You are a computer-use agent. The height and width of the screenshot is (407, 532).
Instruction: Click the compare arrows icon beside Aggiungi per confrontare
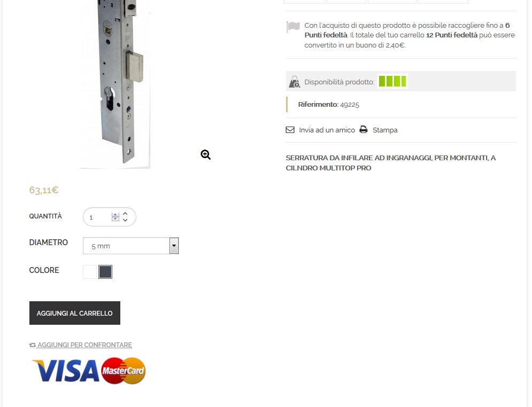pyautogui.click(x=32, y=345)
